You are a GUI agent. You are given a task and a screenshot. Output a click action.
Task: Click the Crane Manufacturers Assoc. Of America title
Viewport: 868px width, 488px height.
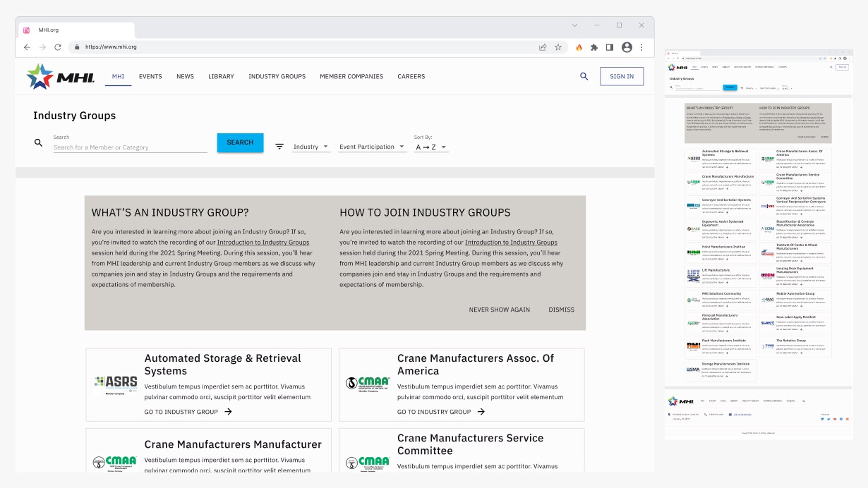pos(476,365)
